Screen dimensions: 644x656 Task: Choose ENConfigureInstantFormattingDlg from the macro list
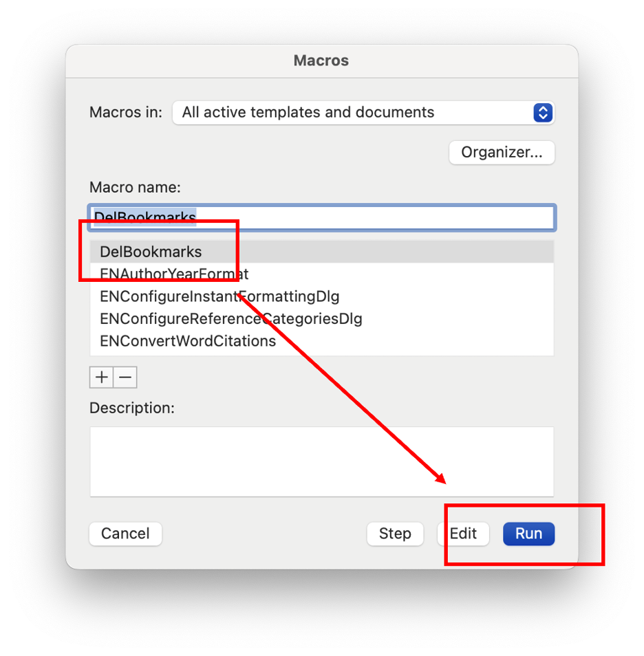click(x=219, y=296)
